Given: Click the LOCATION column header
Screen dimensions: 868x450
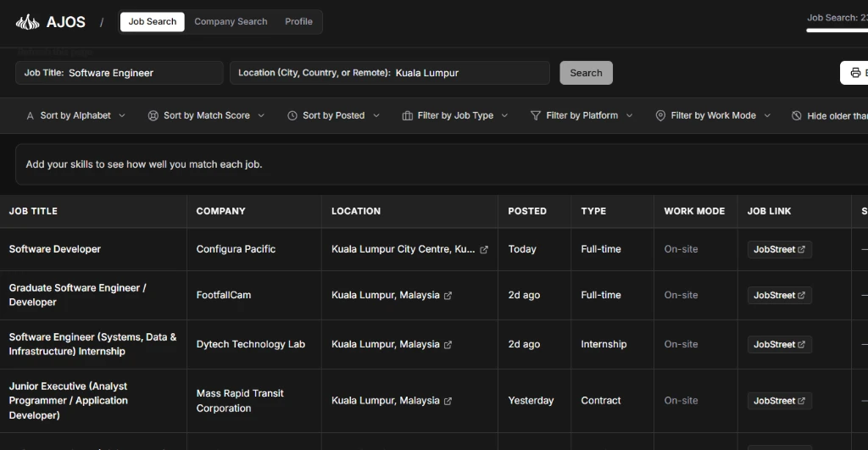Looking at the screenshot, I should coord(356,211).
